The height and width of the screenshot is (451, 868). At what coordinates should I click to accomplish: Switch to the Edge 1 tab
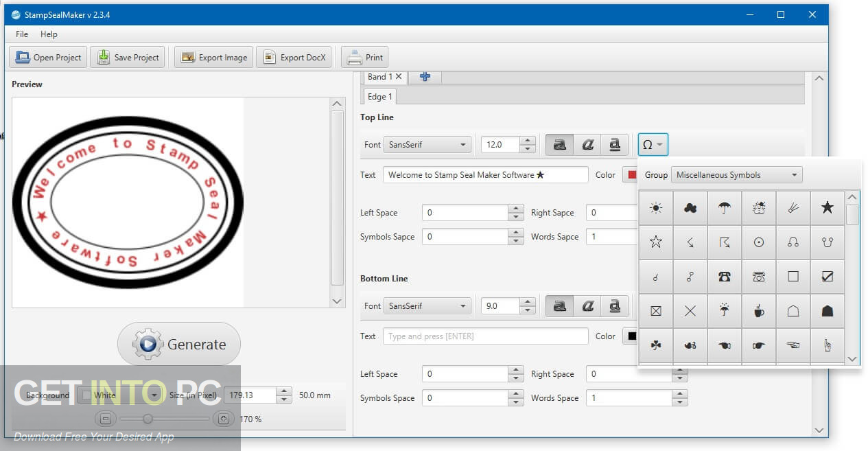pos(379,96)
